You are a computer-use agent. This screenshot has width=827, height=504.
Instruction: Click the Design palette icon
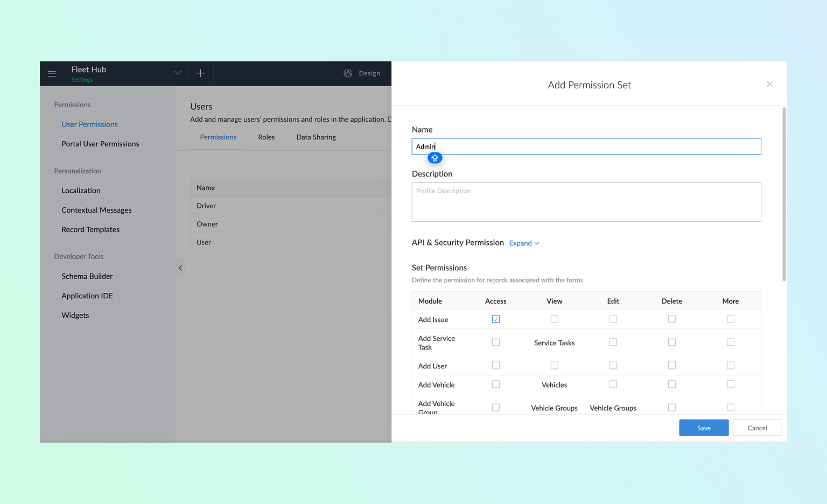tap(348, 73)
